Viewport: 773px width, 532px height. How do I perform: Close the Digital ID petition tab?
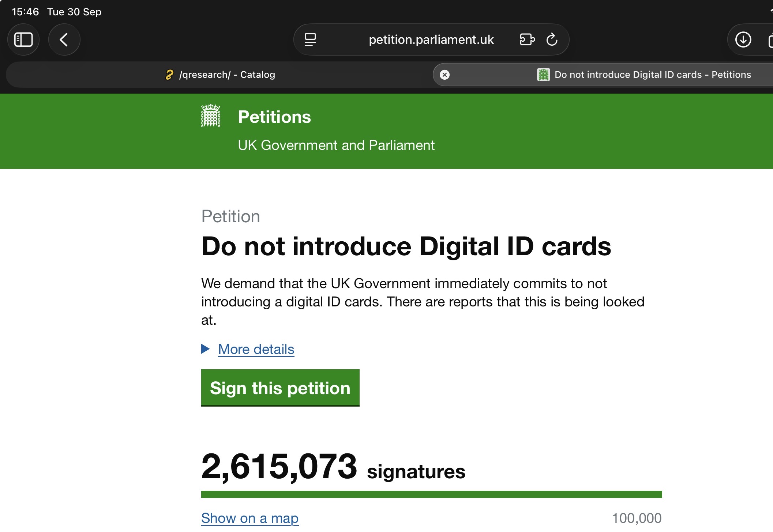pyautogui.click(x=444, y=75)
